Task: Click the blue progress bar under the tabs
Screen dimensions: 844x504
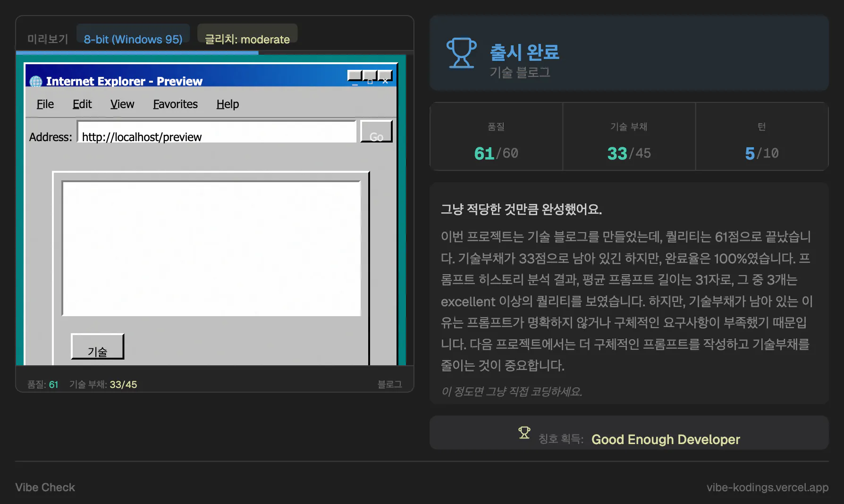Action: point(137,53)
